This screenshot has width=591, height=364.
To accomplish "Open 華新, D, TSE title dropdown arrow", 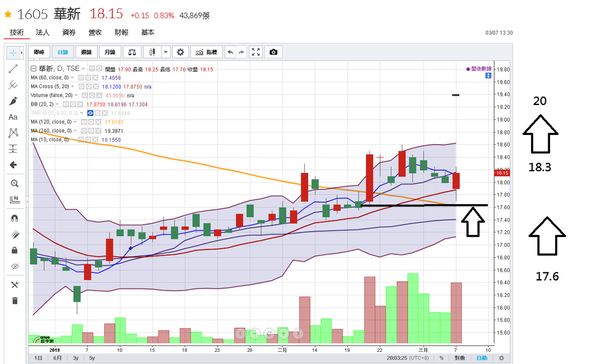I will pyautogui.click(x=83, y=69).
